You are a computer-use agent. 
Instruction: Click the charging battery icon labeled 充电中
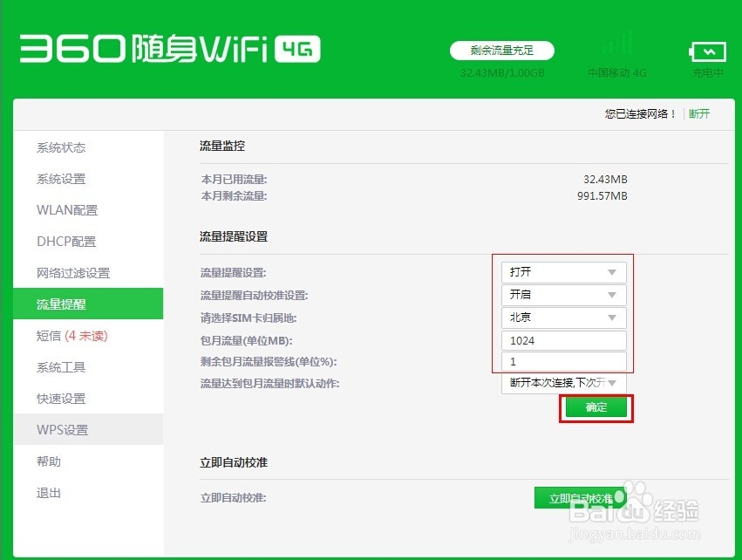pyautogui.click(x=707, y=51)
